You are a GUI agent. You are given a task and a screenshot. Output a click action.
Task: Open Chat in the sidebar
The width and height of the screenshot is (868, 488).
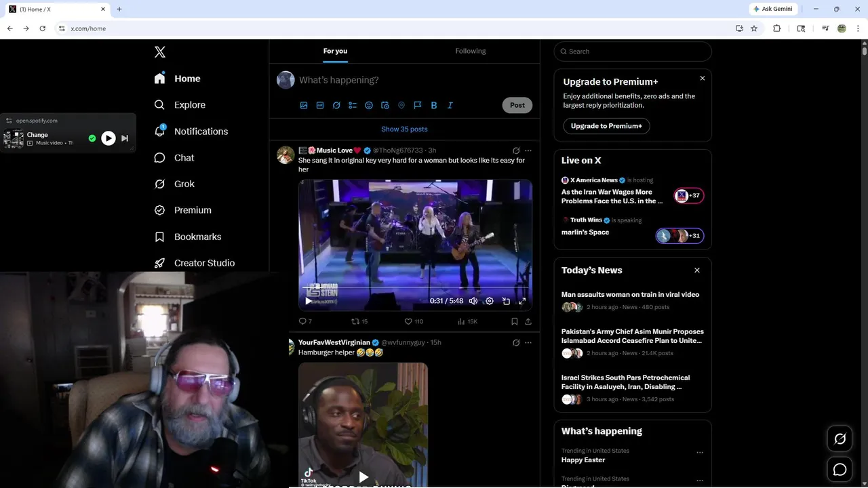[174, 158]
